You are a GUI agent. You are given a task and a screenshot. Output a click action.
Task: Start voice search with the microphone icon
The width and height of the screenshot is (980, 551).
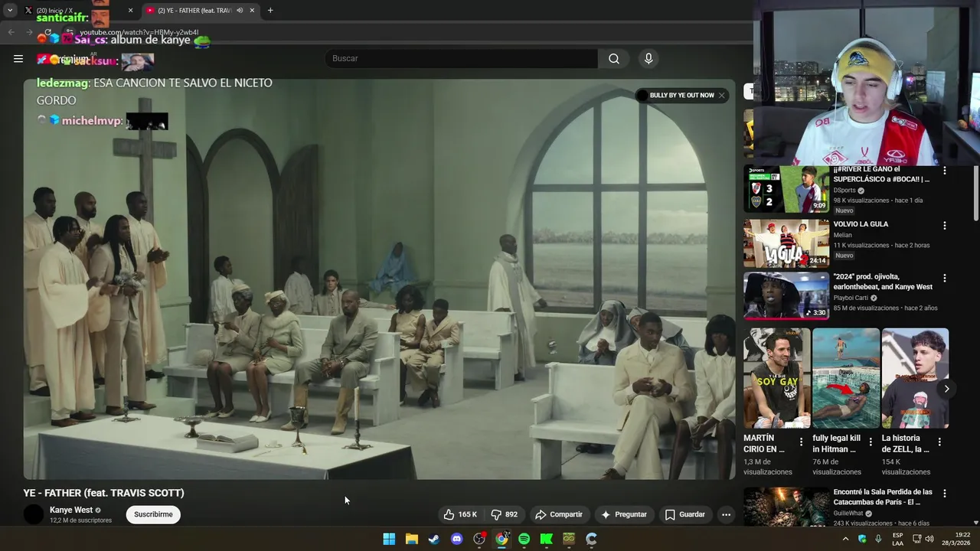click(x=648, y=59)
